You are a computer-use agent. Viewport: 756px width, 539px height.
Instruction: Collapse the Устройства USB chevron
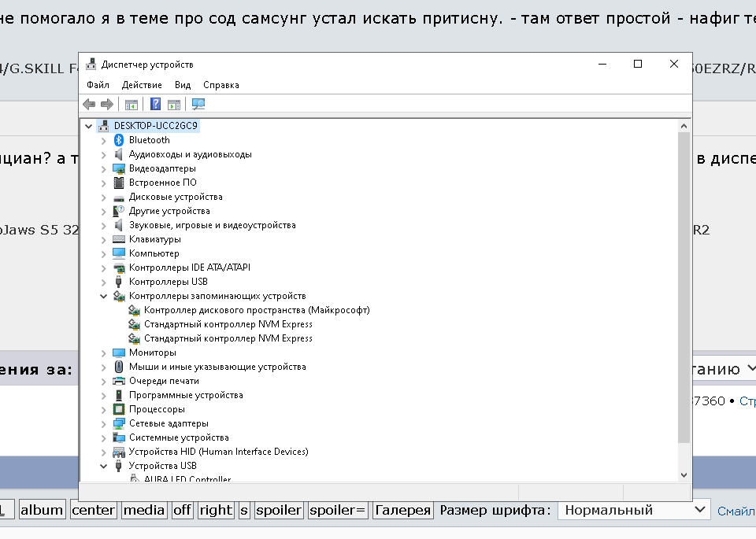[104, 466]
